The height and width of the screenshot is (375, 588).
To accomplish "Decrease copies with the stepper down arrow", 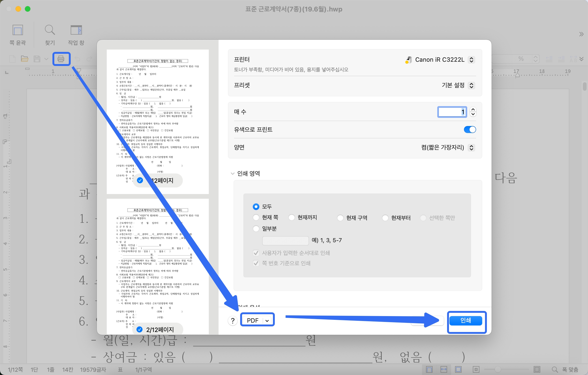I will (x=473, y=114).
